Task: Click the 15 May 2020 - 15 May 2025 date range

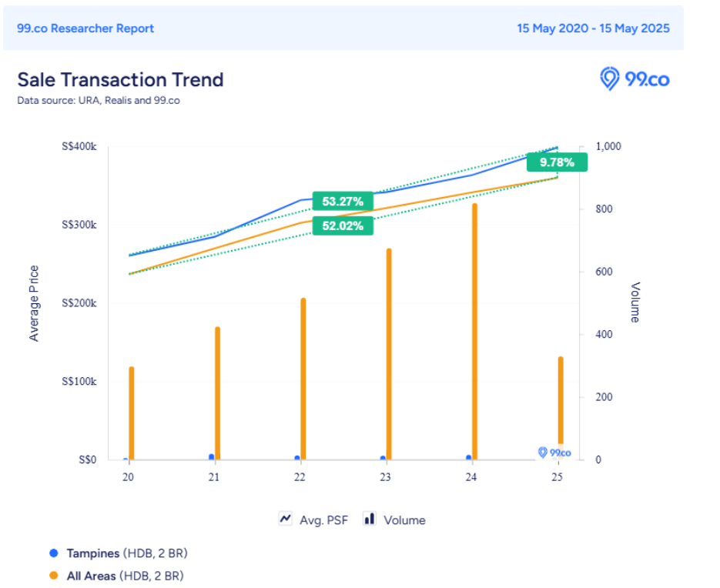Action: [x=593, y=28]
